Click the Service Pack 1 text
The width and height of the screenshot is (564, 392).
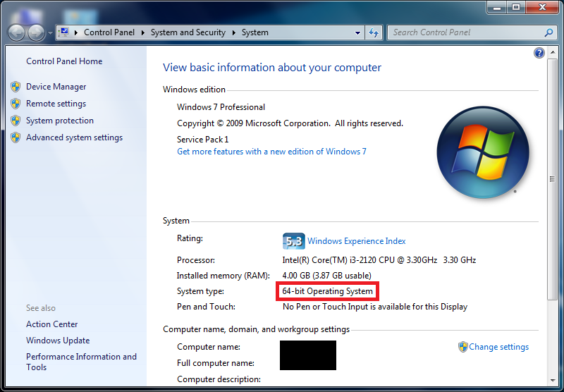click(x=202, y=139)
